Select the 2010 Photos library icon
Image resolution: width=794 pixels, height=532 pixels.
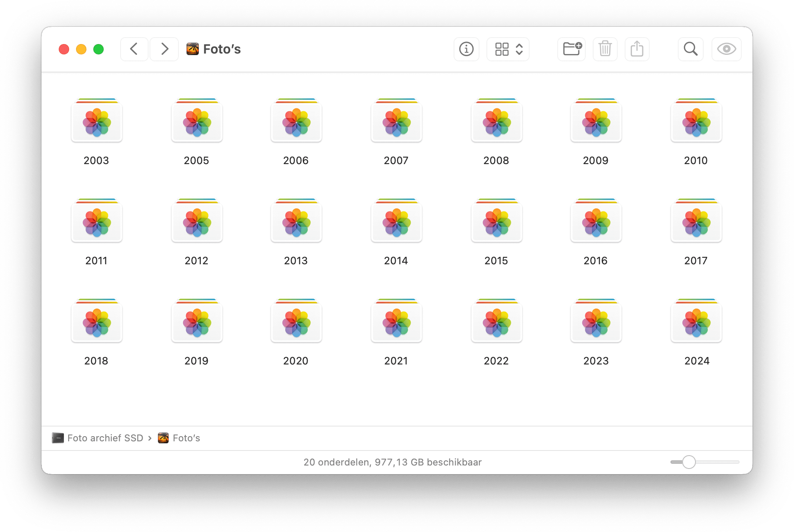click(696, 120)
